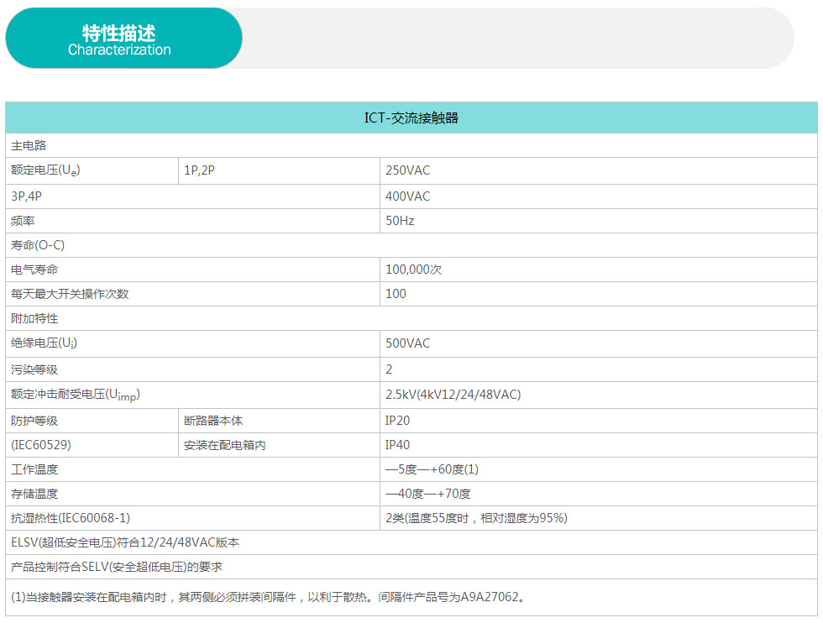
Task: Select the 电气寿命 label
Action: [x=34, y=270]
